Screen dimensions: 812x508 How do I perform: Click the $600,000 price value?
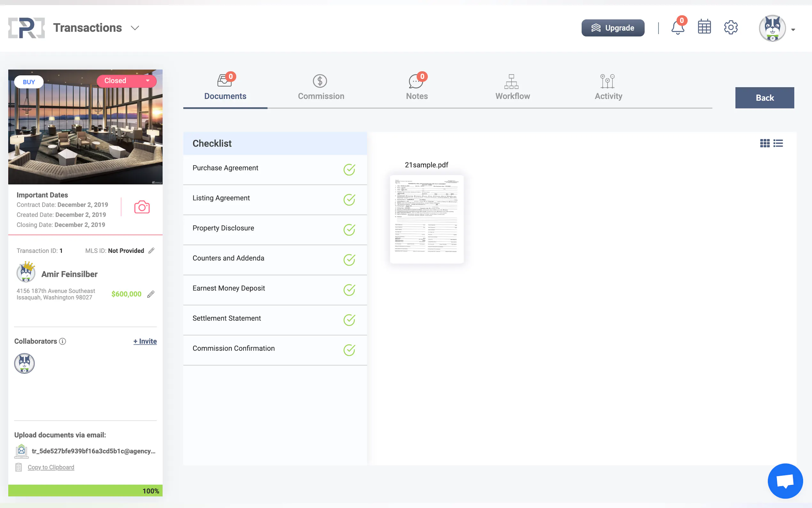click(126, 294)
